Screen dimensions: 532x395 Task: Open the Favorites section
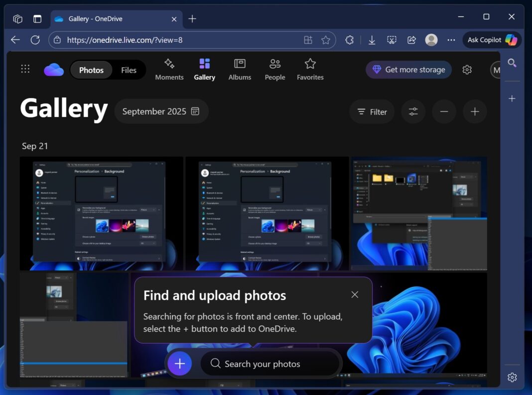tap(310, 69)
